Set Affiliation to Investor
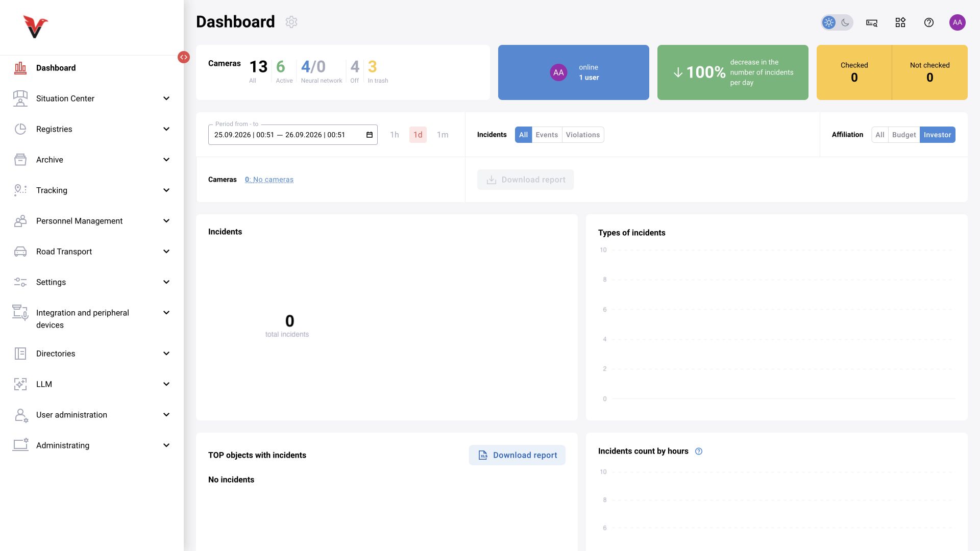The width and height of the screenshot is (980, 551). pos(938,135)
